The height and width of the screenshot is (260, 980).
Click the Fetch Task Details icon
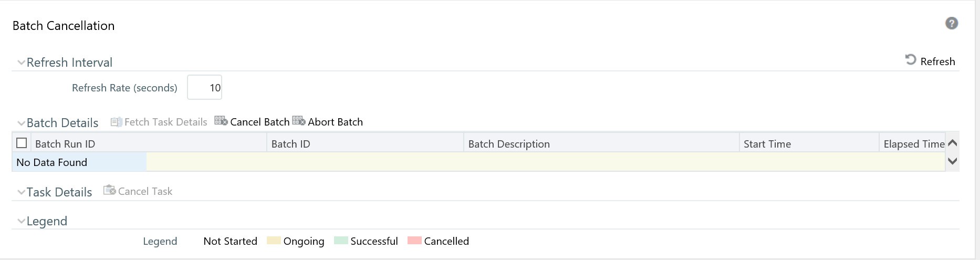click(x=116, y=122)
